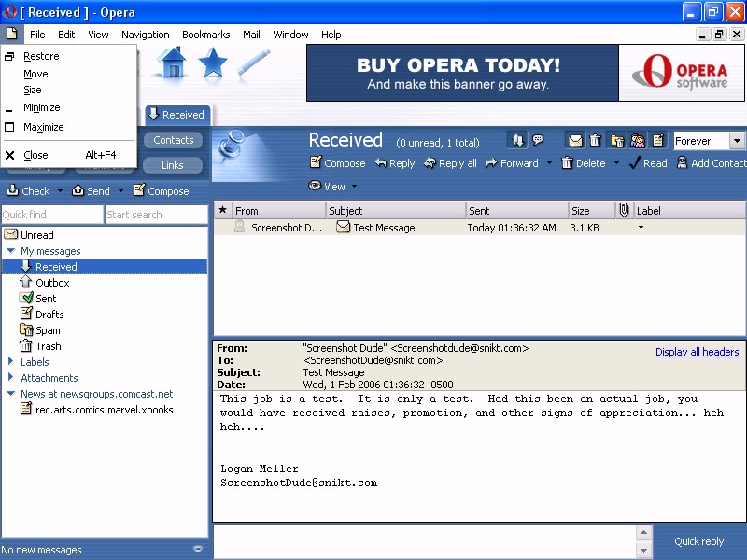
Task: Collapse the News at newsgroups.comcast.net group
Action: [11, 393]
